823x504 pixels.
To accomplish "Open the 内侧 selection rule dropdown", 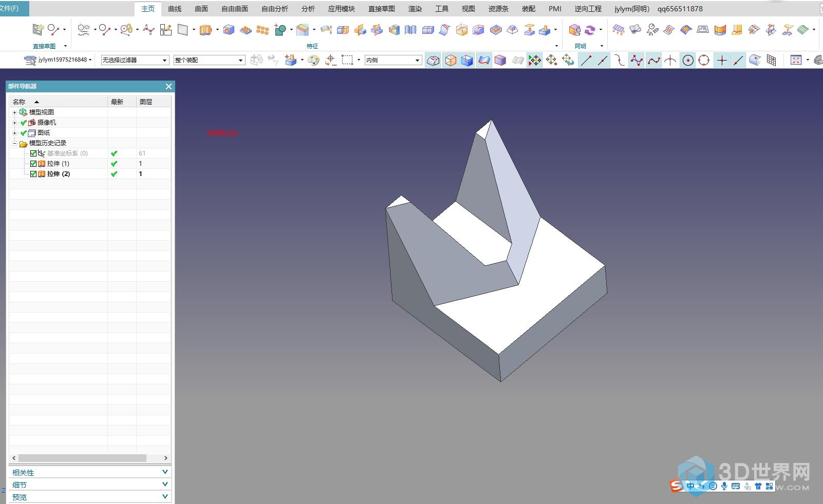I will tap(394, 60).
